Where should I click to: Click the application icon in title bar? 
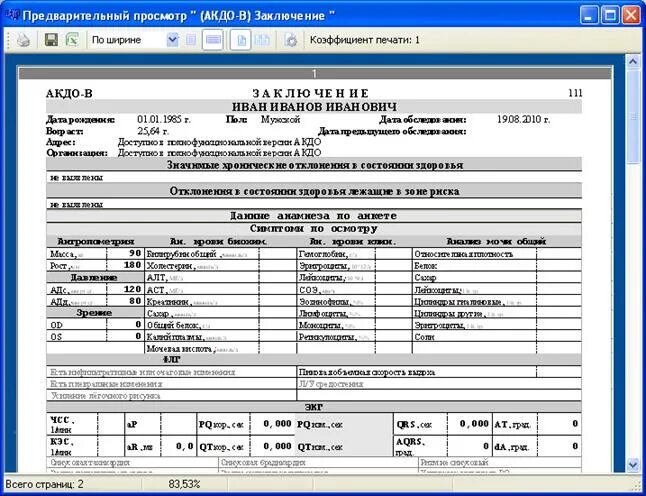[12, 15]
